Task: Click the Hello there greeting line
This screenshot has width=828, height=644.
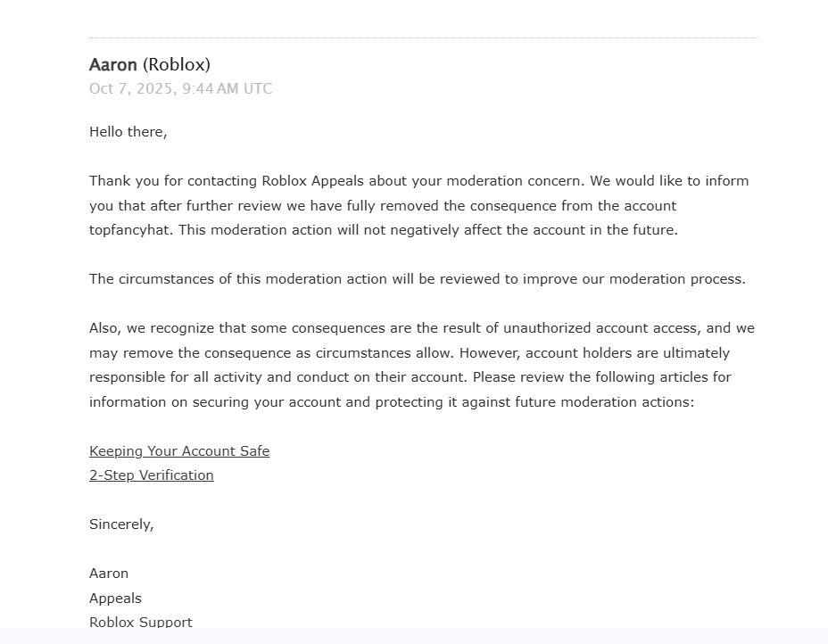Action: point(128,132)
